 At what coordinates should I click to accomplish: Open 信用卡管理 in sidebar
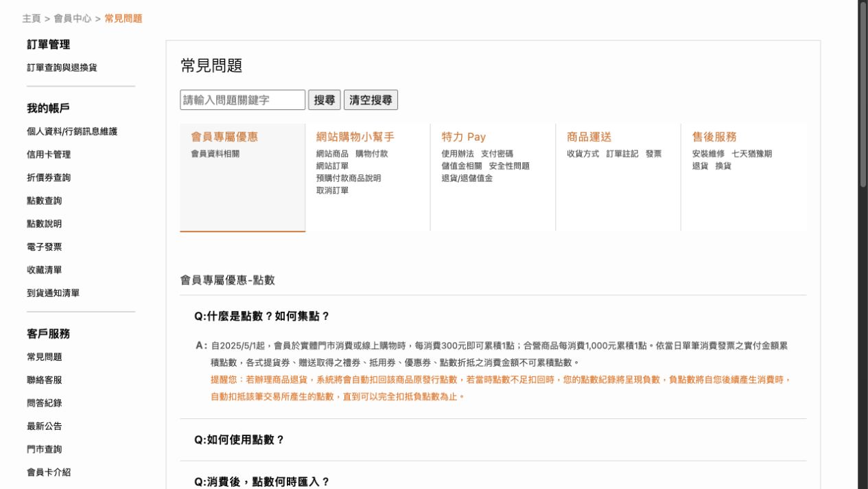tap(49, 155)
